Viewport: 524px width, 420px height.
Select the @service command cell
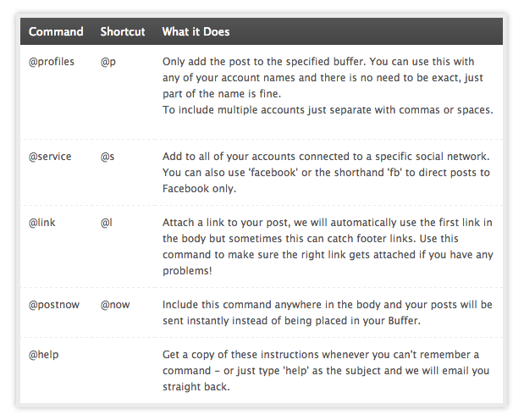50,157
